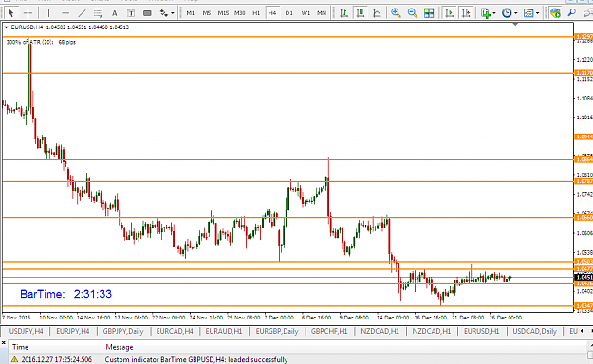The height and width of the screenshot is (364, 593).
Task: Open the GBPJPY,Daily chart tab
Action: (x=123, y=331)
